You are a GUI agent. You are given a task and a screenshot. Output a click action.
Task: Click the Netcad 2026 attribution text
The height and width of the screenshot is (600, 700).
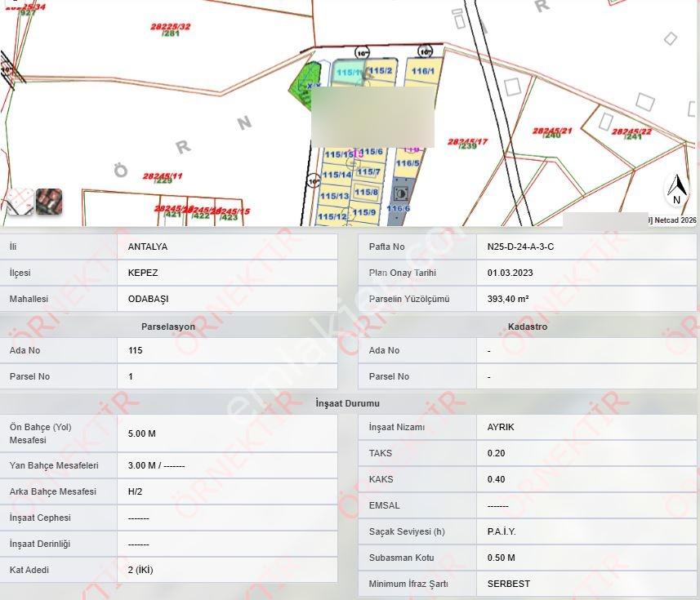(x=675, y=220)
